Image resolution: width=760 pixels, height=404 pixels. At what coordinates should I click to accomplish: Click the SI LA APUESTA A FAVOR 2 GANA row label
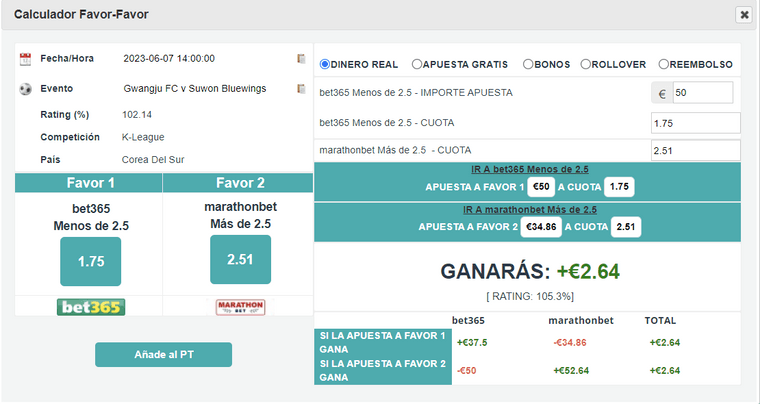point(383,371)
